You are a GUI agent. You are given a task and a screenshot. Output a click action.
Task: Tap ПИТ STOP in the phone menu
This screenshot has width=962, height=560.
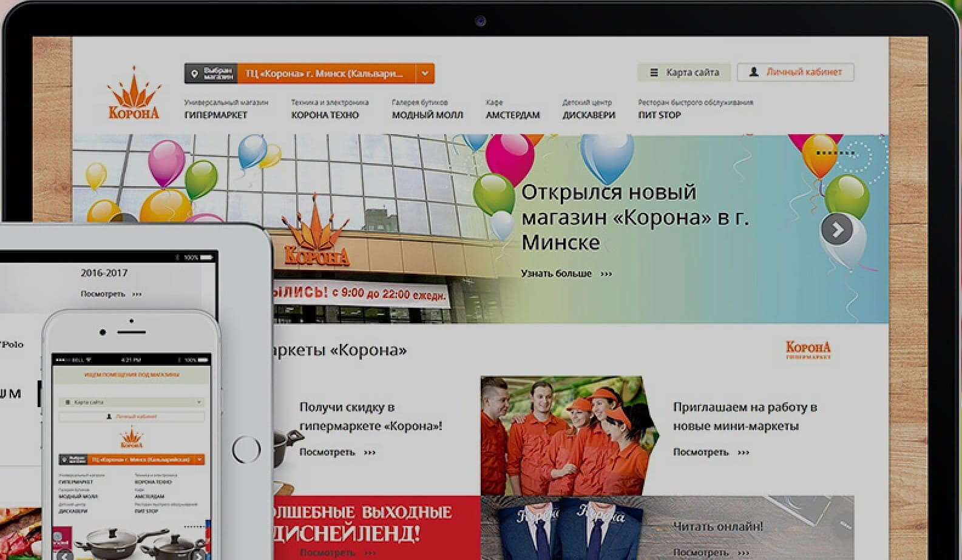point(146,511)
